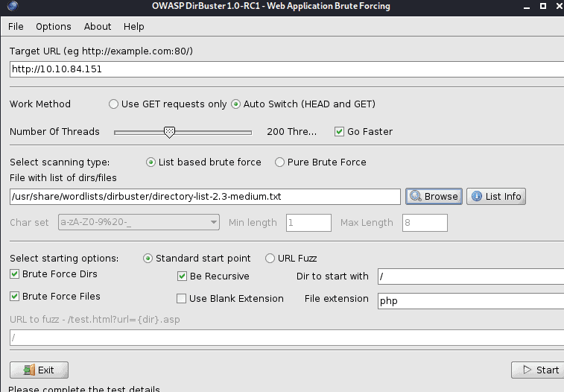Screen dimensions: 564x392
Task: Click the Min length field
Action: (308, 223)
